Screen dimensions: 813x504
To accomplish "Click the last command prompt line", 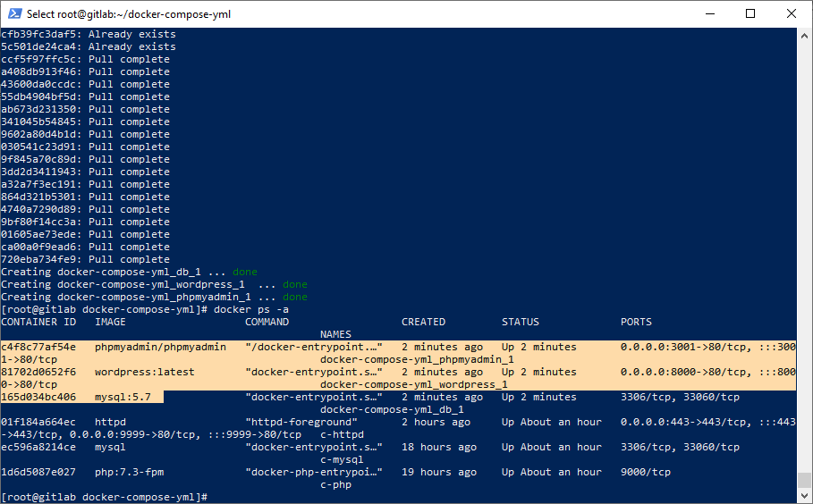I will tap(105, 497).
